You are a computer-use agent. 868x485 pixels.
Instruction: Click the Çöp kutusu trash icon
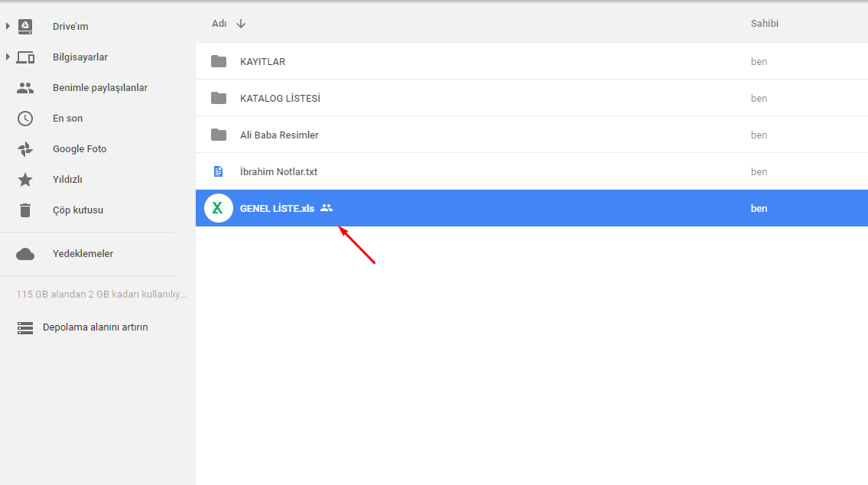click(x=25, y=210)
